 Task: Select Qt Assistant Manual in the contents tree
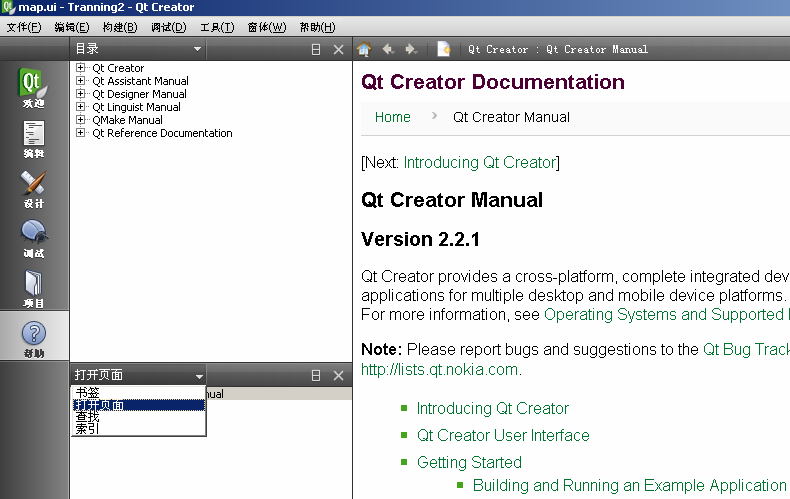pos(140,81)
